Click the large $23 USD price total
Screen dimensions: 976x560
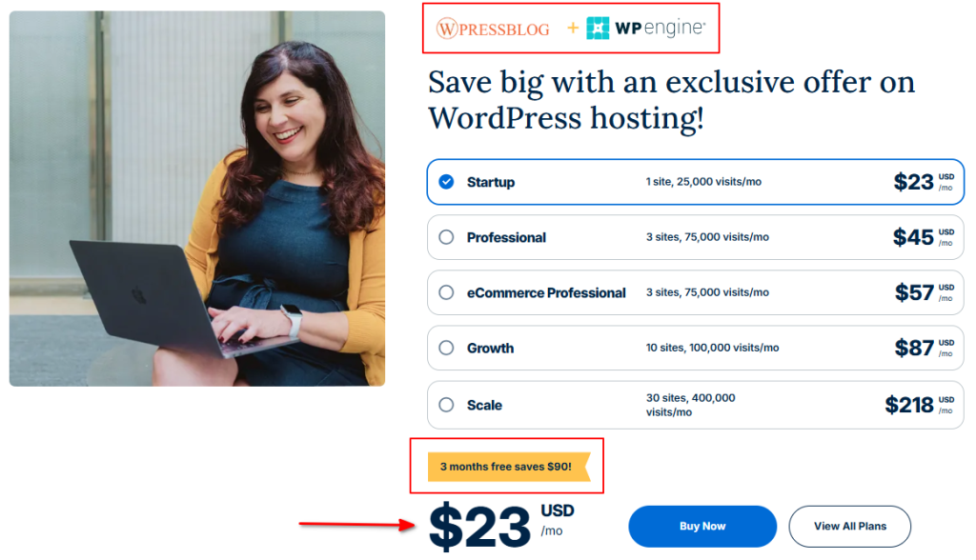click(x=501, y=527)
